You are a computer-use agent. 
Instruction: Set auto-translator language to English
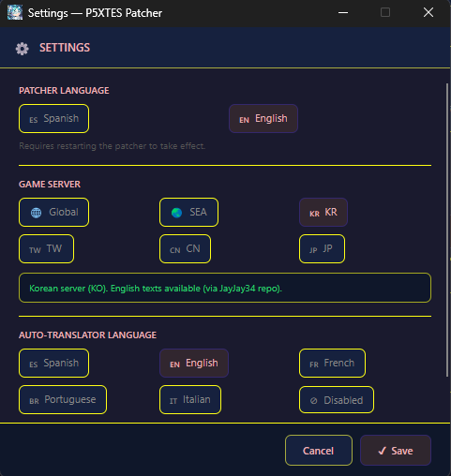[x=194, y=364]
